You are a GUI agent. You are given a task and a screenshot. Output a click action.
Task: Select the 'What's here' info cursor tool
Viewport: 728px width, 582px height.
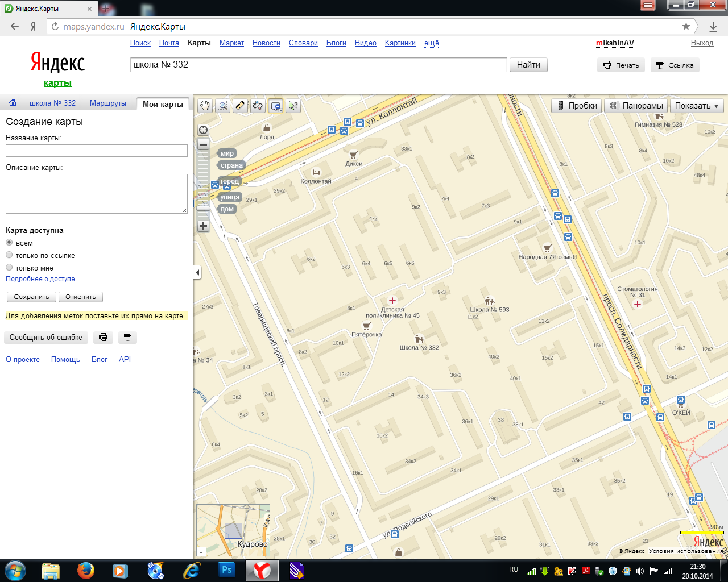point(293,106)
